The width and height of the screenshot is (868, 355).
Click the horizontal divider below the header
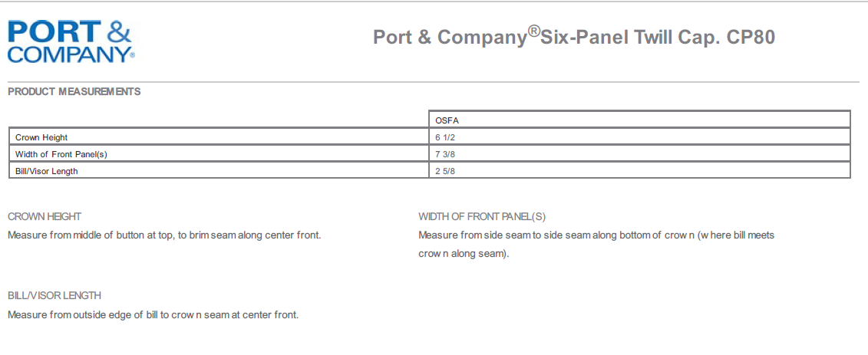coord(434,81)
